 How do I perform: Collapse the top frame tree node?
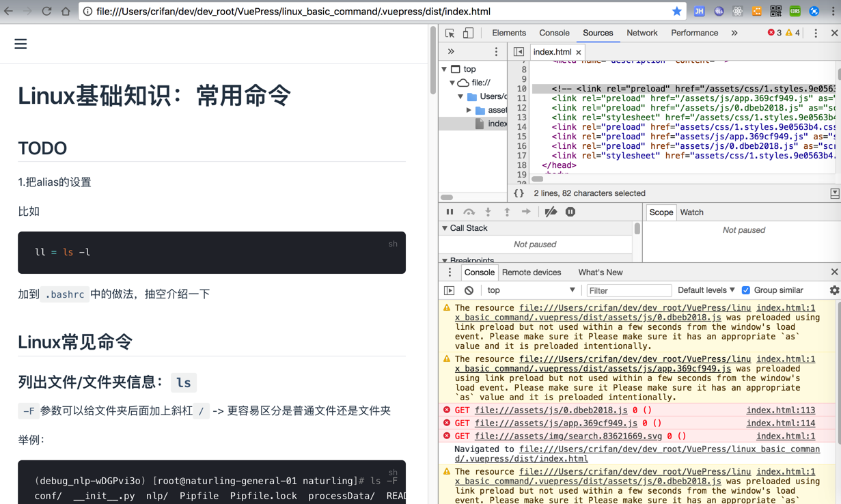coord(445,69)
